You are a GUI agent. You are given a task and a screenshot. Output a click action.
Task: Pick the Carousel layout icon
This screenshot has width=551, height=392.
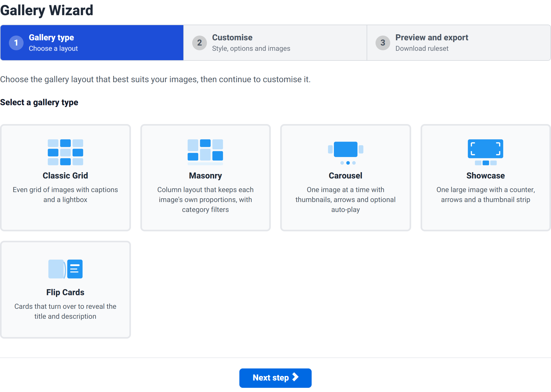click(345, 153)
